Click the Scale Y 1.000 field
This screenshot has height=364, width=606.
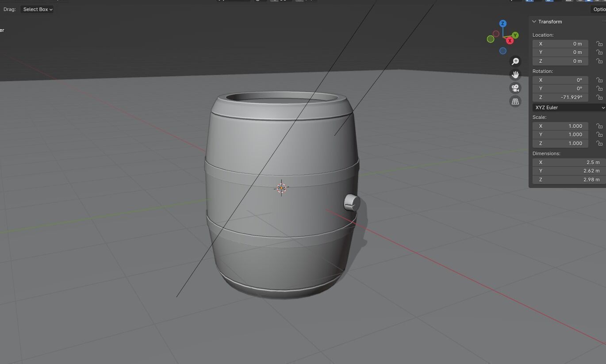tap(560, 134)
